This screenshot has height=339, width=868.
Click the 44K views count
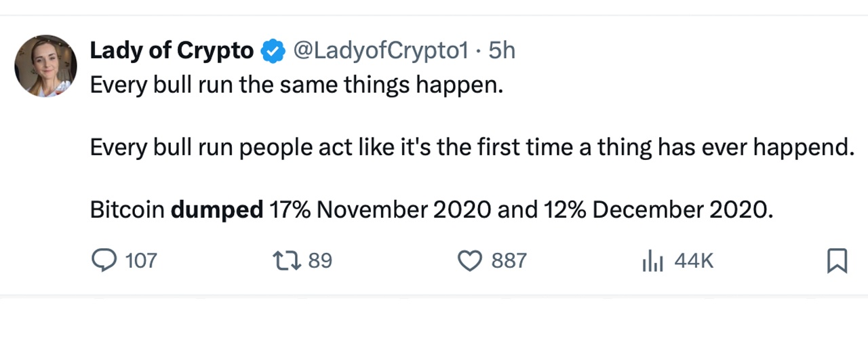click(x=694, y=260)
